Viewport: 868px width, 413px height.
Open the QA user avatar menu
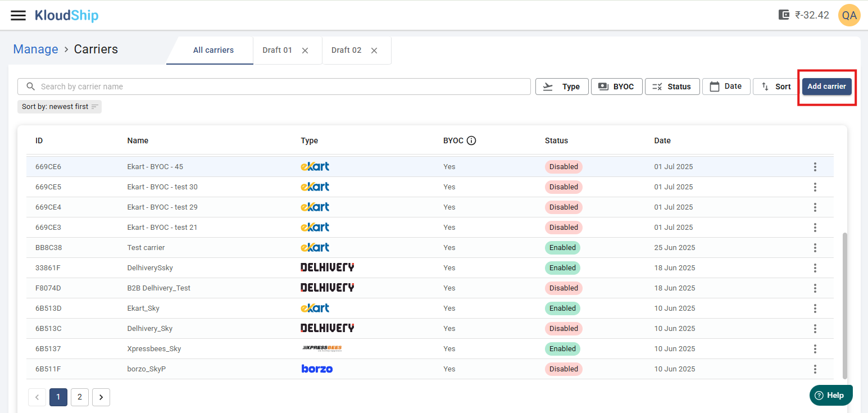pyautogui.click(x=849, y=15)
